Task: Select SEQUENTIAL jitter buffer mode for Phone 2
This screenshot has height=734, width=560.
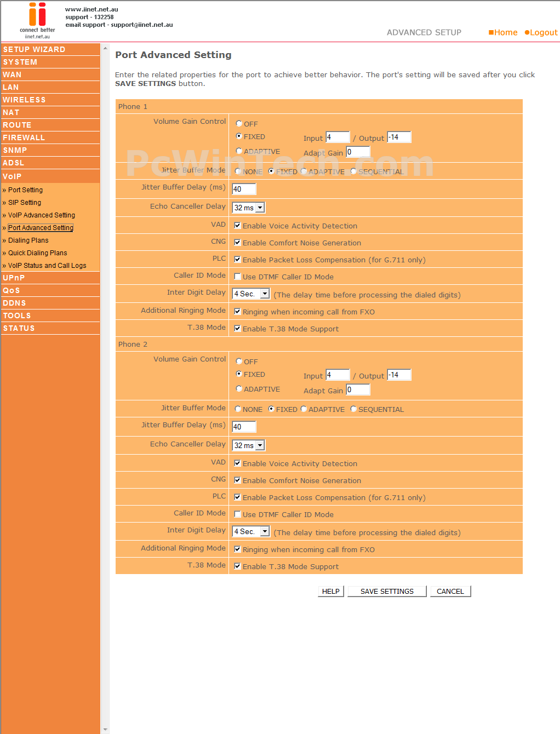Action: tap(353, 409)
